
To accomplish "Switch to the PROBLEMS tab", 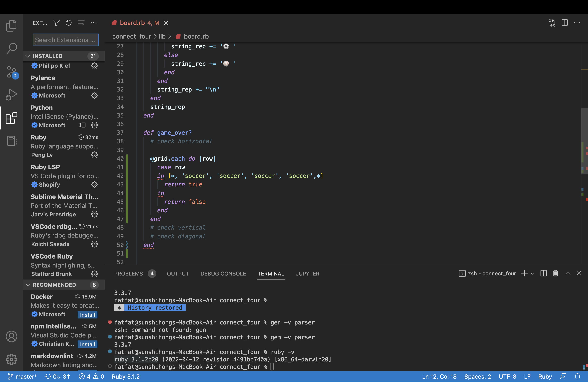I will pos(128,274).
